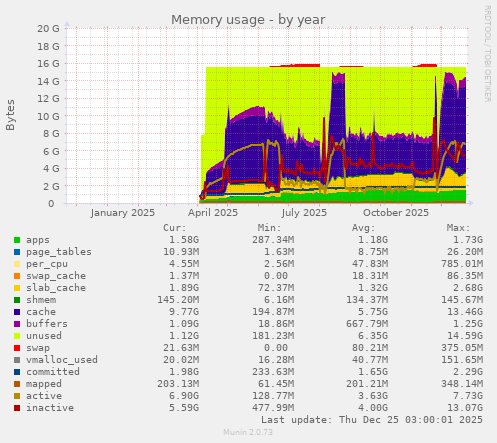This screenshot has width=497, height=443.
Task: Select the 'inactive' legend label
Action: pyautogui.click(x=50, y=408)
